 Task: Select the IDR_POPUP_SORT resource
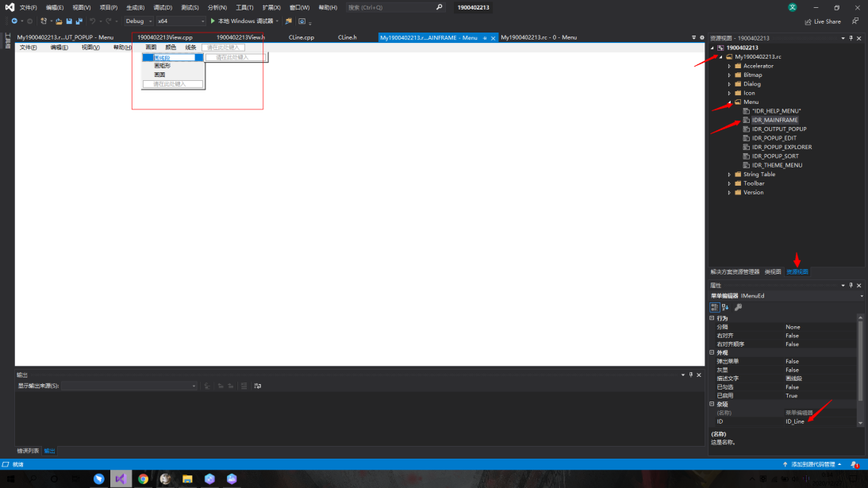tap(775, 156)
